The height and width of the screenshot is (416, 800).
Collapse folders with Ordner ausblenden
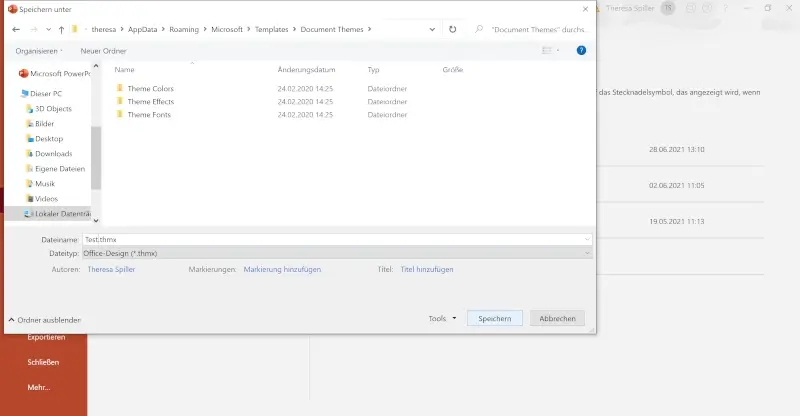coord(43,320)
